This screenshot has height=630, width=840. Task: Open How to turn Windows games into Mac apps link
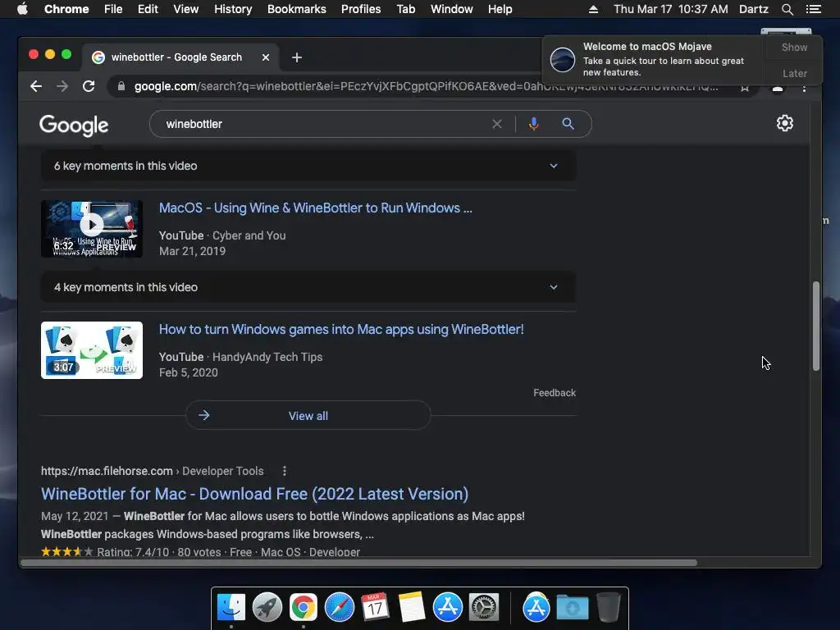pyautogui.click(x=341, y=330)
